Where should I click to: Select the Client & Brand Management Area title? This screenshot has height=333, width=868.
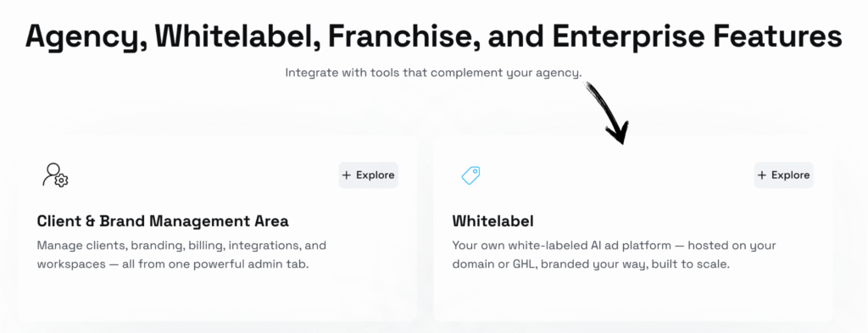click(x=163, y=221)
